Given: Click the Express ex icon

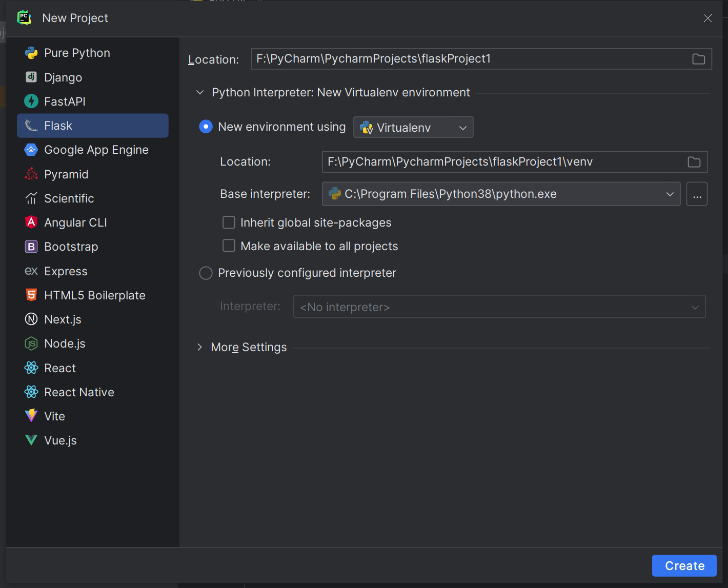Looking at the screenshot, I should [x=31, y=271].
